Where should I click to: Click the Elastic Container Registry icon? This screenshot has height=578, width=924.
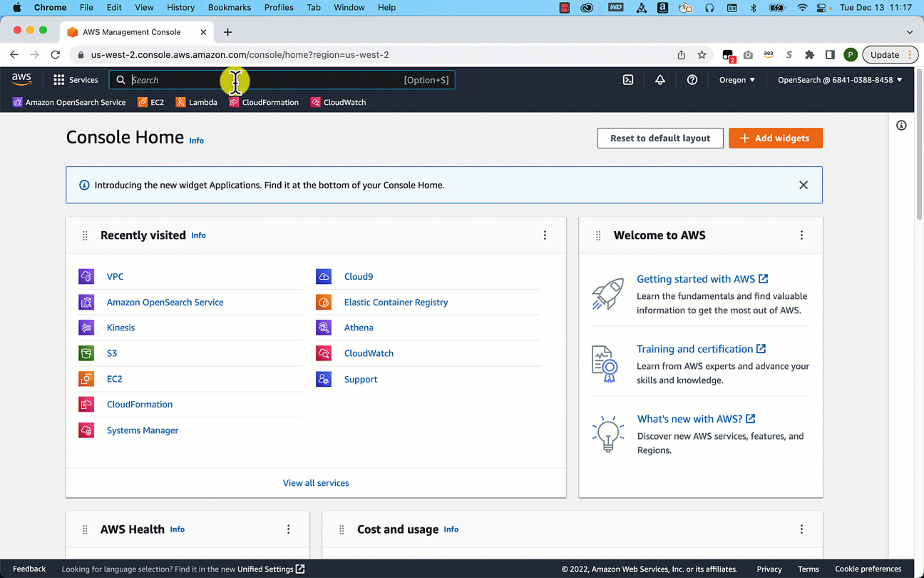tap(324, 302)
